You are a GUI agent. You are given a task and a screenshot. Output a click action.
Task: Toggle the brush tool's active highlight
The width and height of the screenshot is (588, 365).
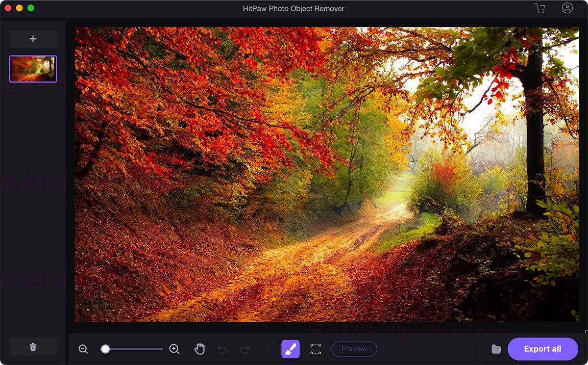click(x=290, y=349)
